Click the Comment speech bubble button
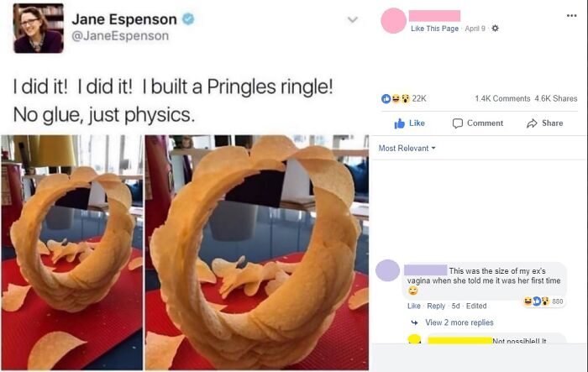 pyautogui.click(x=478, y=123)
